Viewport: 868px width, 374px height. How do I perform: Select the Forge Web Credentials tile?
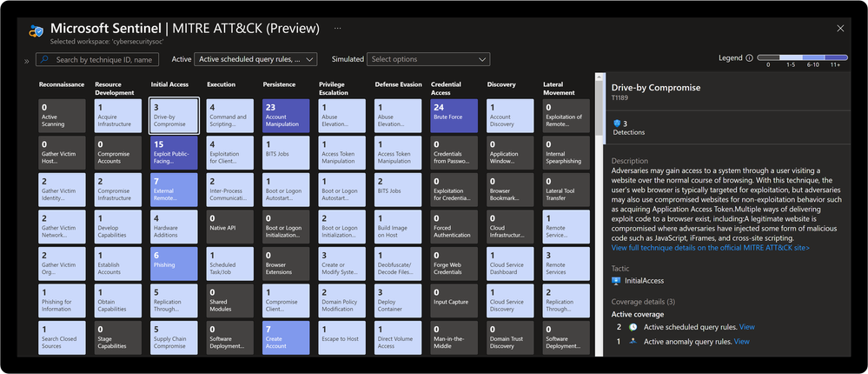[x=454, y=264]
